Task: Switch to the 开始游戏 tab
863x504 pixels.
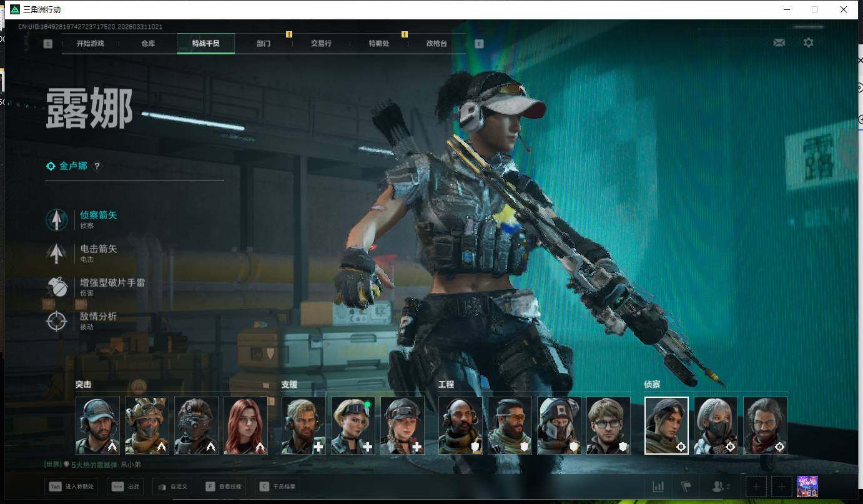Action: (x=91, y=44)
